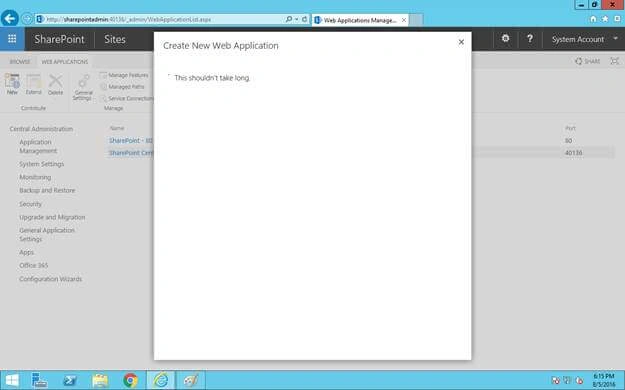Open Server Manager from the taskbar

pos(39,380)
